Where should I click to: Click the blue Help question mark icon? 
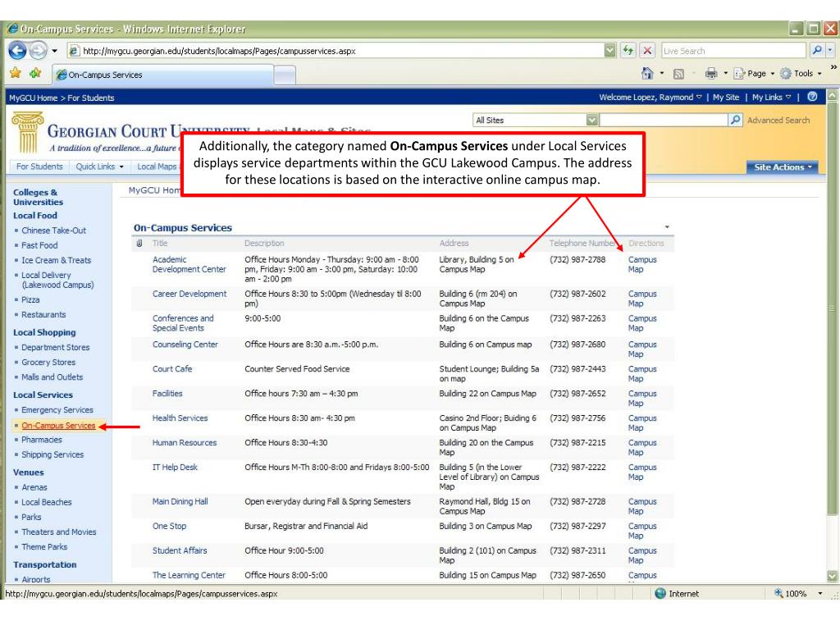tap(812, 97)
